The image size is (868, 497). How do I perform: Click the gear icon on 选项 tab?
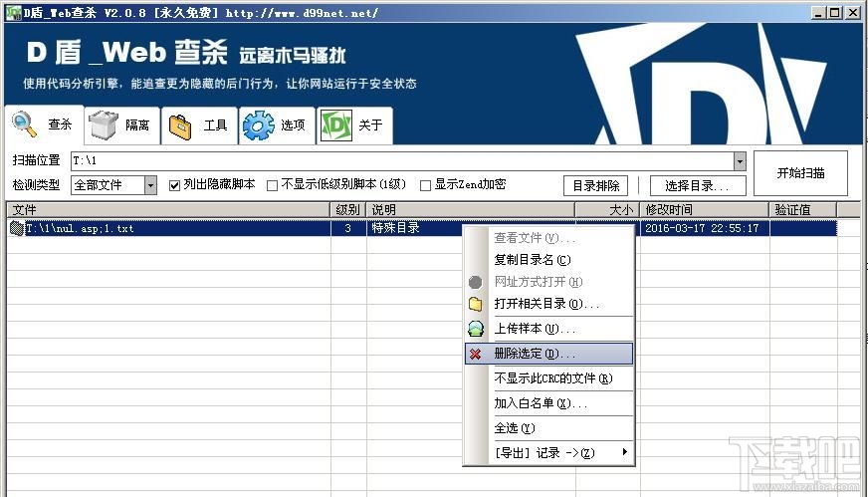tap(259, 125)
